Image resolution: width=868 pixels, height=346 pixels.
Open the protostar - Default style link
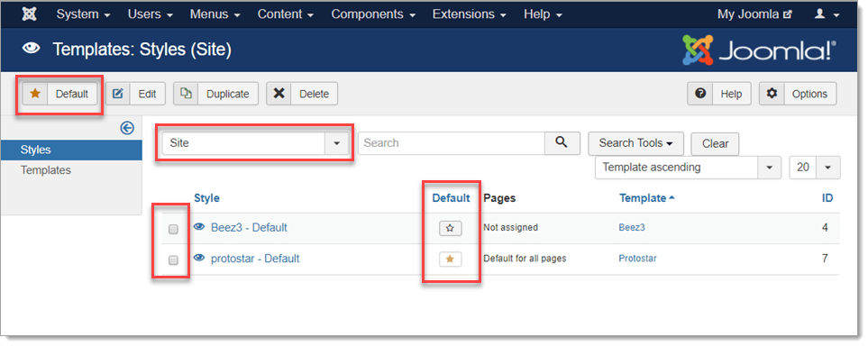[x=255, y=259]
